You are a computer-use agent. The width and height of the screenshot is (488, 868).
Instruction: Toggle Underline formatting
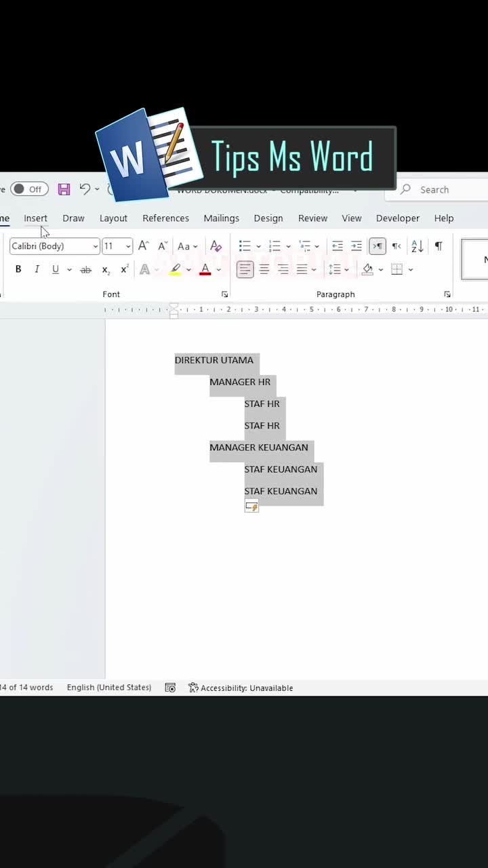pos(56,269)
